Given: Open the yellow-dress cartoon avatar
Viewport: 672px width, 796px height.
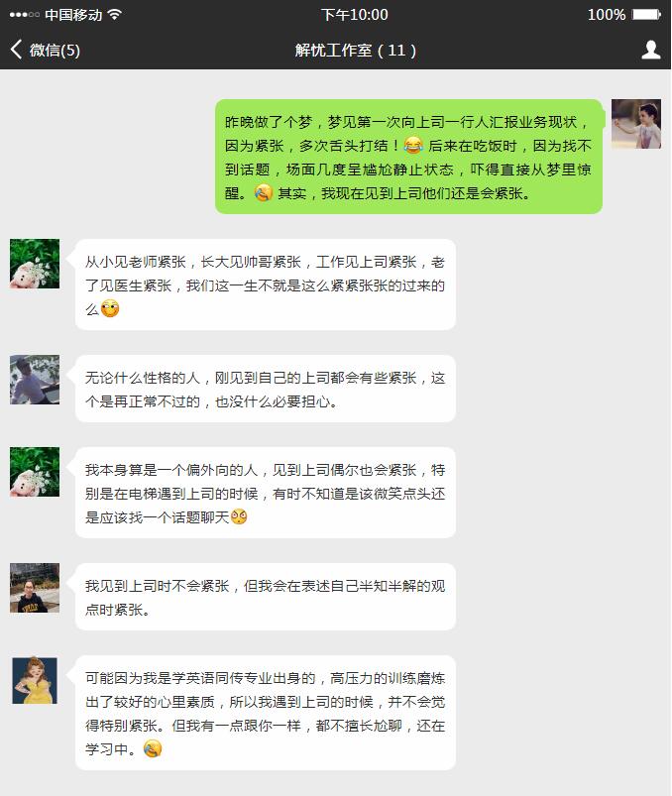Looking at the screenshot, I should (x=35, y=680).
